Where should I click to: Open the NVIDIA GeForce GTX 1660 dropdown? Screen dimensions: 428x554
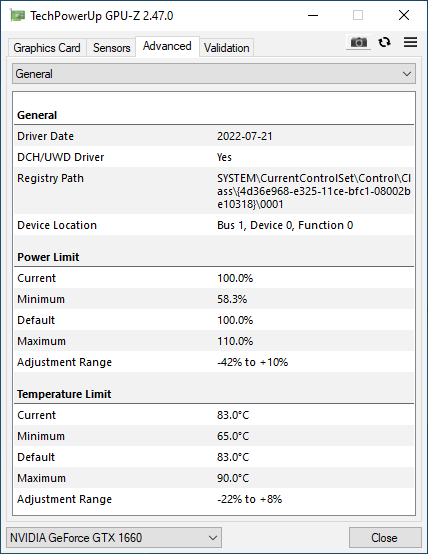tap(114, 538)
